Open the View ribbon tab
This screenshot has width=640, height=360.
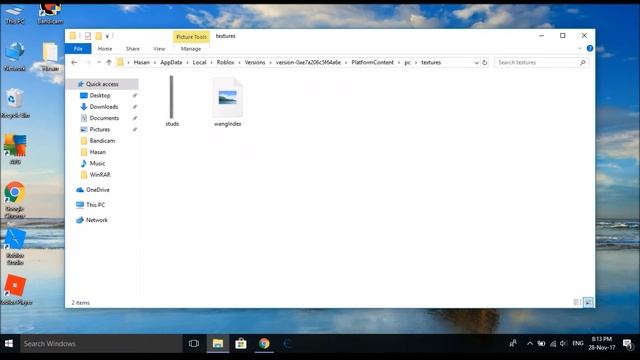pyautogui.click(x=159, y=49)
